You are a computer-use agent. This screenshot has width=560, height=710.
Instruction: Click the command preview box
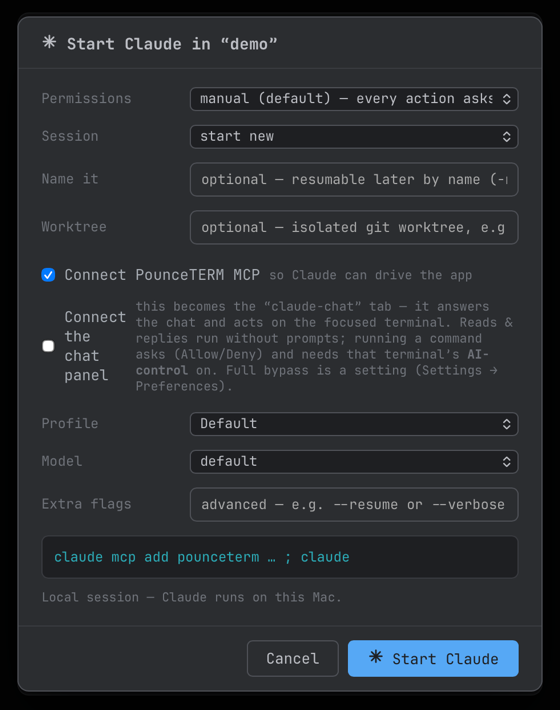point(280,557)
